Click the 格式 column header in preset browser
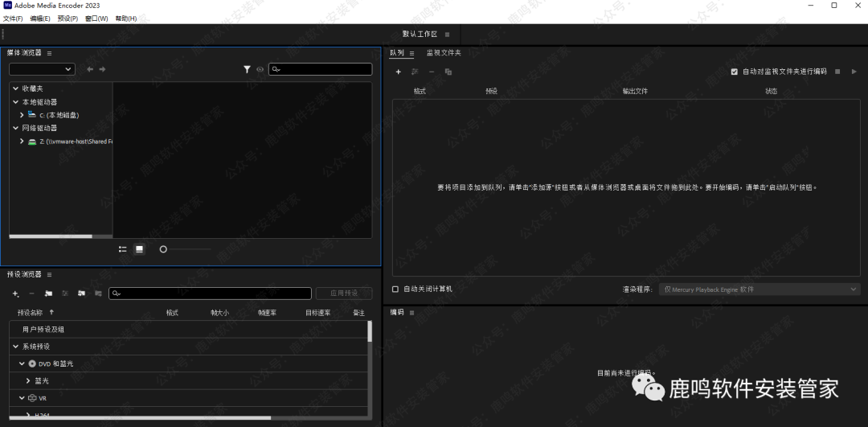The width and height of the screenshot is (868, 427). [172, 312]
